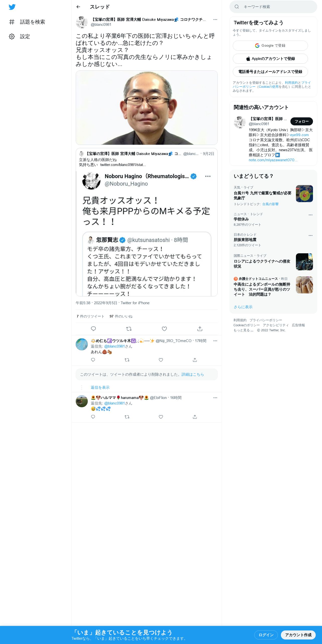Screen dimensions: 322x644
Task: Click the ログイン button in the banner
Action: [266, 635]
